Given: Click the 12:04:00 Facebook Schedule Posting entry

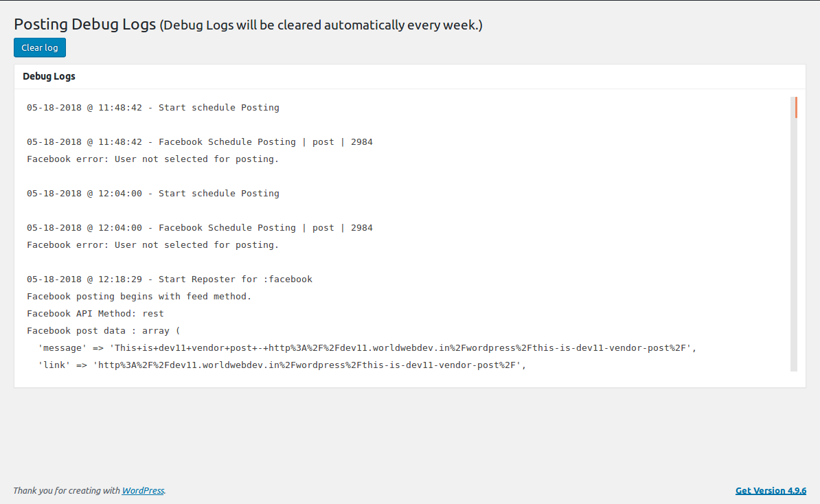Looking at the screenshot, I should tap(200, 228).
